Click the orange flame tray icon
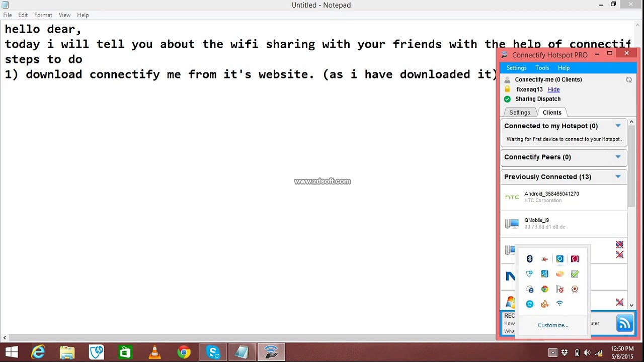Image resolution: width=644 pixels, height=362 pixels. pyautogui.click(x=544, y=304)
